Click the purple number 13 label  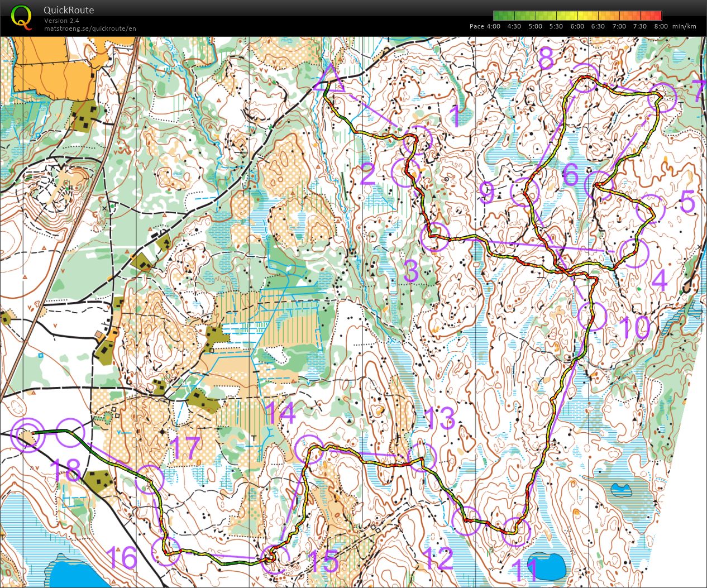tap(440, 419)
